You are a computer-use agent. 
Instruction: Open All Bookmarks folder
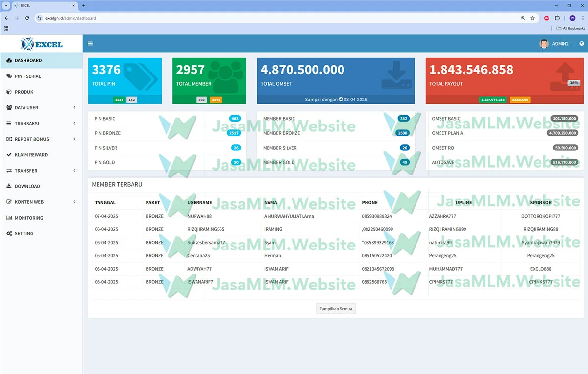coord(571,28)
